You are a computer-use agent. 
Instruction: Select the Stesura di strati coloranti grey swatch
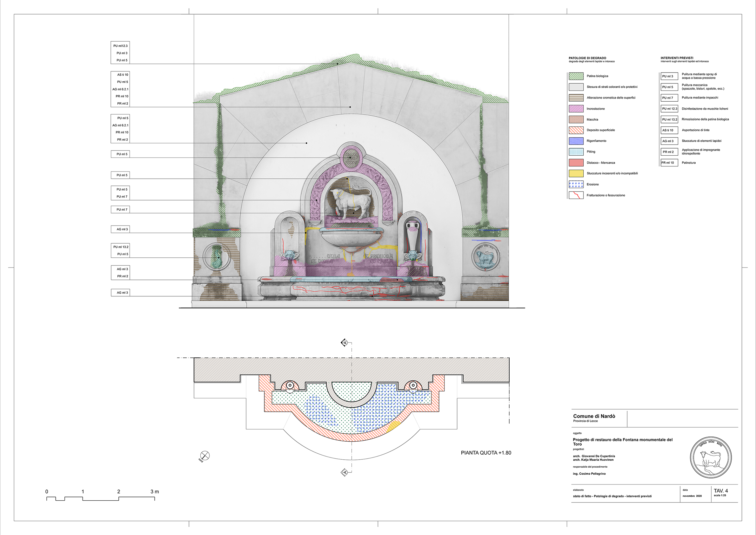pyautogui.click(x=576, y=87)
